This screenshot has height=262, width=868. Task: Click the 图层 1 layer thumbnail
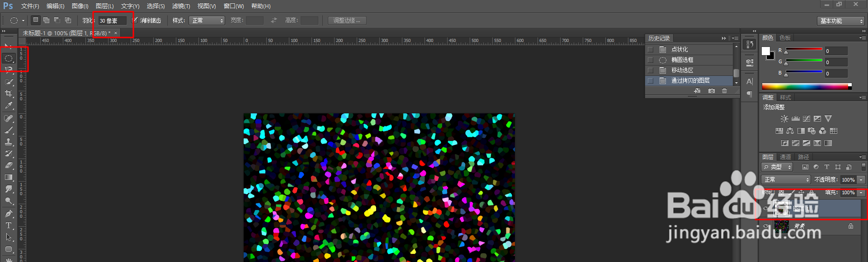point(781,208)
